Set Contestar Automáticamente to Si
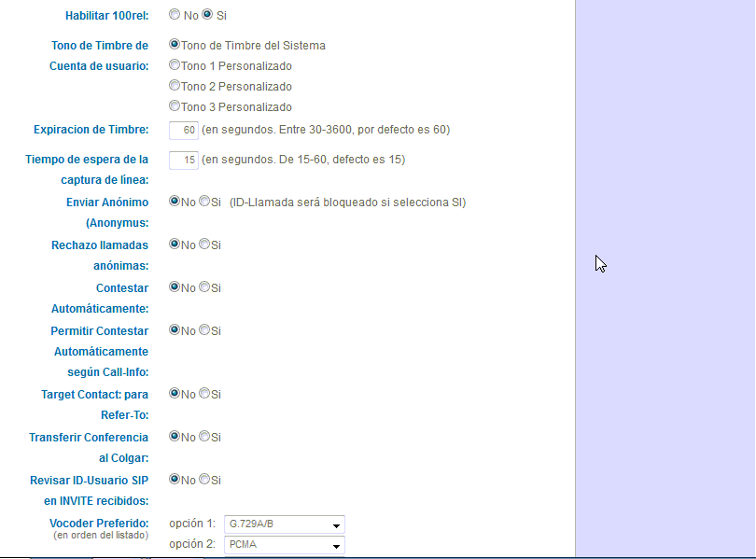Screen dimensions: 756x559 tap(204, 287)
